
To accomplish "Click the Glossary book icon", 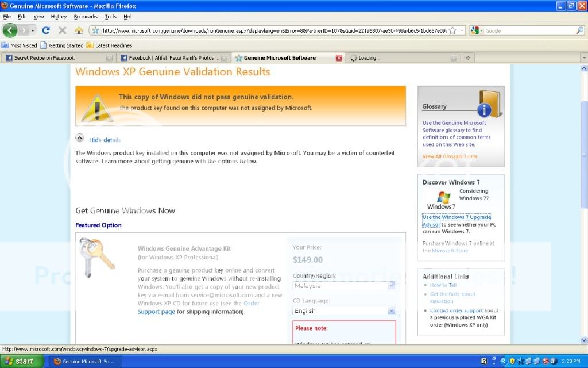I will coord(490,103).
